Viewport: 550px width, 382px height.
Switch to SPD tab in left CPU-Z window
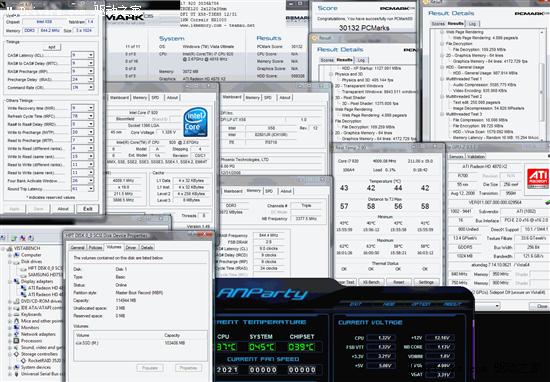tap(155, 98)
